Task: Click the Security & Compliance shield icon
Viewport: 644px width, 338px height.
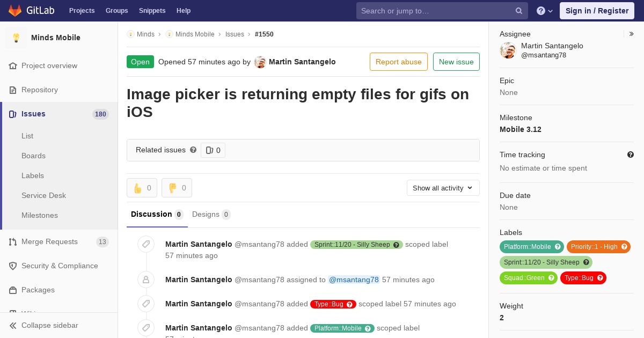Action: click(13, 266)
